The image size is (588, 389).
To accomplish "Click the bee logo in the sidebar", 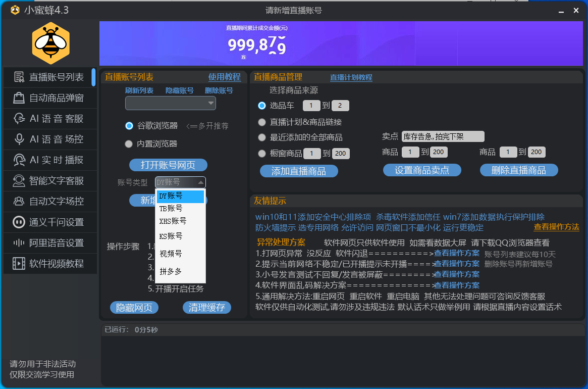I will tap(50, 43).
